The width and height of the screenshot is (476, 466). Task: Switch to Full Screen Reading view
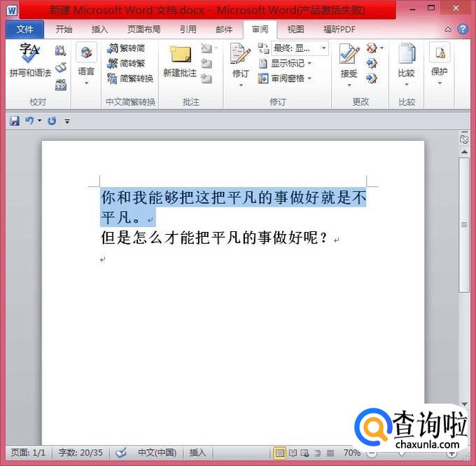[293, 453]
